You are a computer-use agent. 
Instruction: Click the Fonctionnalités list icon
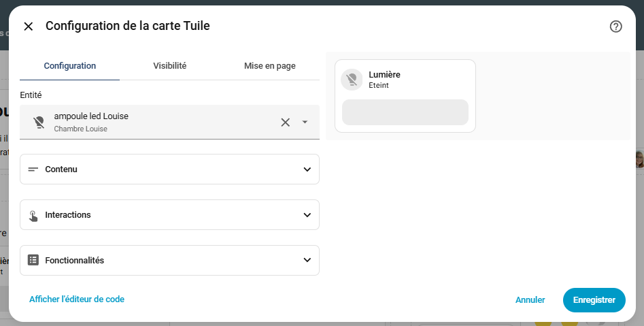point(33,260)
